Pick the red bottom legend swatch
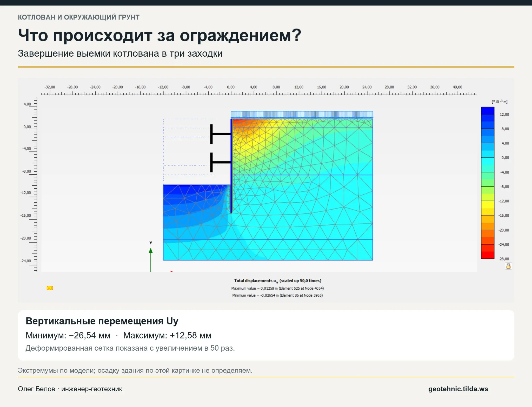The height and width of the screenshot is (407, 532). coord(488,255)
